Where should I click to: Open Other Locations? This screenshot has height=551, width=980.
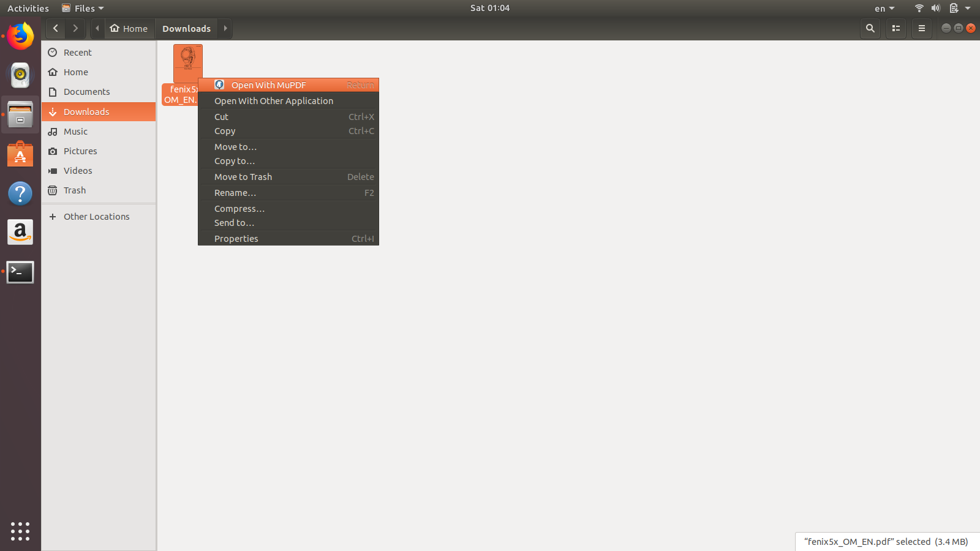pyautogui.click(x=96, y=216)
